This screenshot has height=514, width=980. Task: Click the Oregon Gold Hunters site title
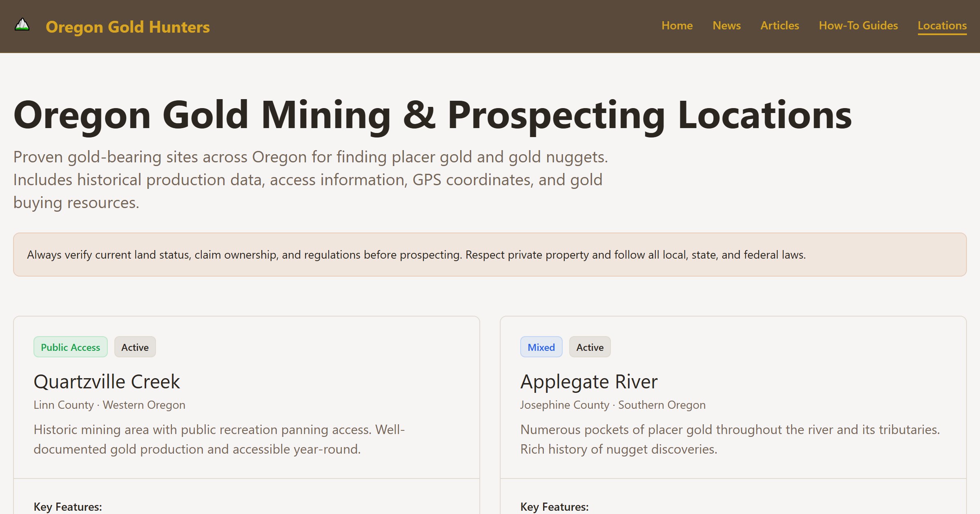coord(128,27)
